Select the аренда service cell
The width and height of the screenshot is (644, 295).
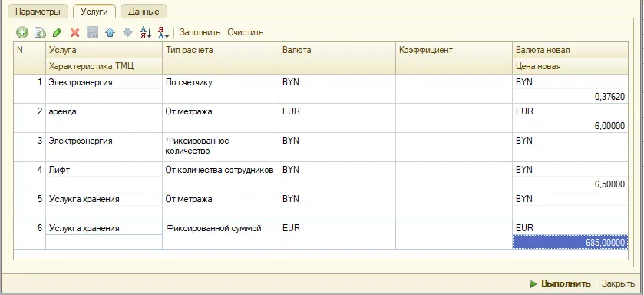tap(104, 111)
